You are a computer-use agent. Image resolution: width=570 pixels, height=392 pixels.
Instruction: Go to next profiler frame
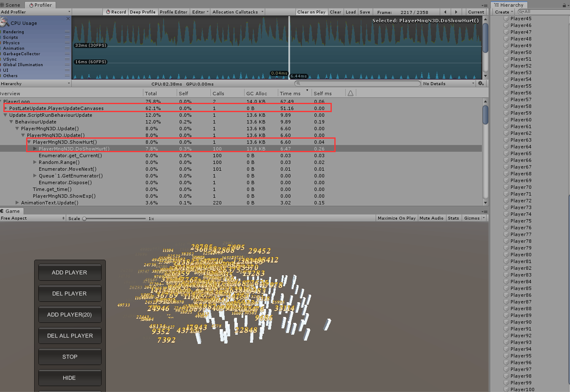click(456, 12)
